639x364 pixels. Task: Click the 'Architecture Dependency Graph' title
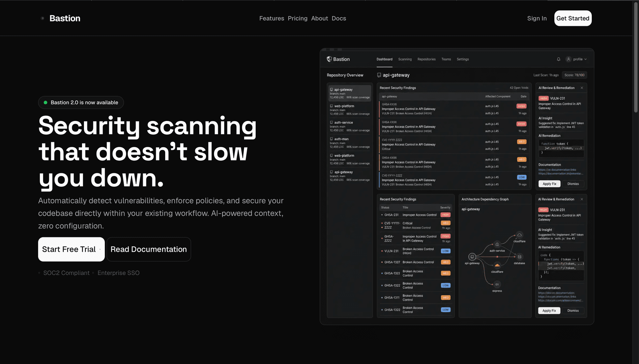(x=485, y=199)
